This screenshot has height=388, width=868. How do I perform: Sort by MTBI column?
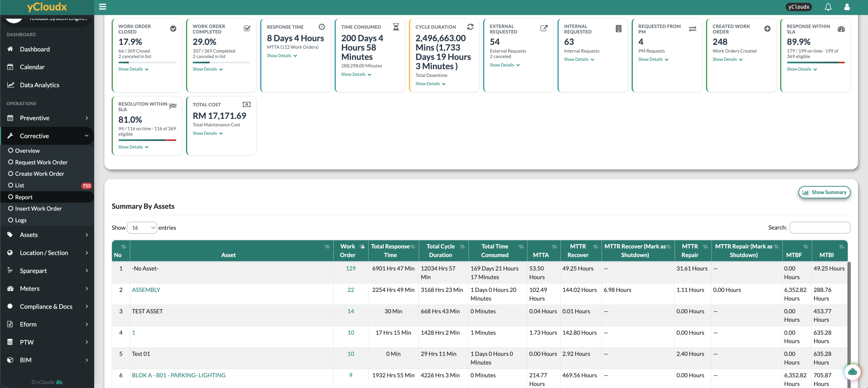click(841, 247)
